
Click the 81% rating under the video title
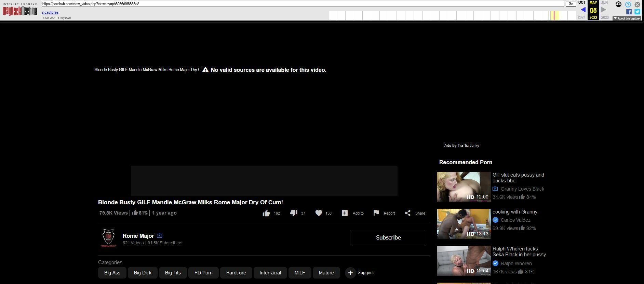click(140, 213)
